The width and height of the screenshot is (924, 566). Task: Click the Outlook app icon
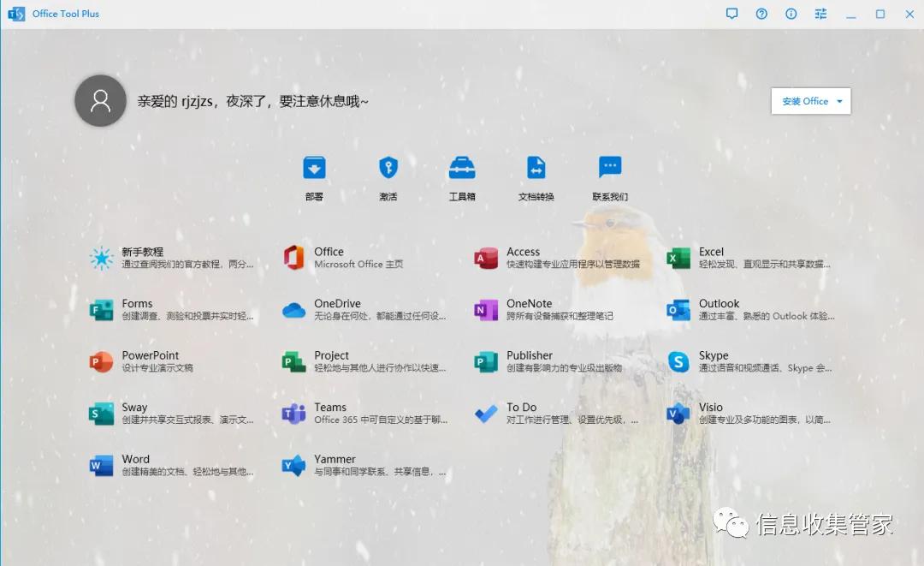tap(678, 310)
